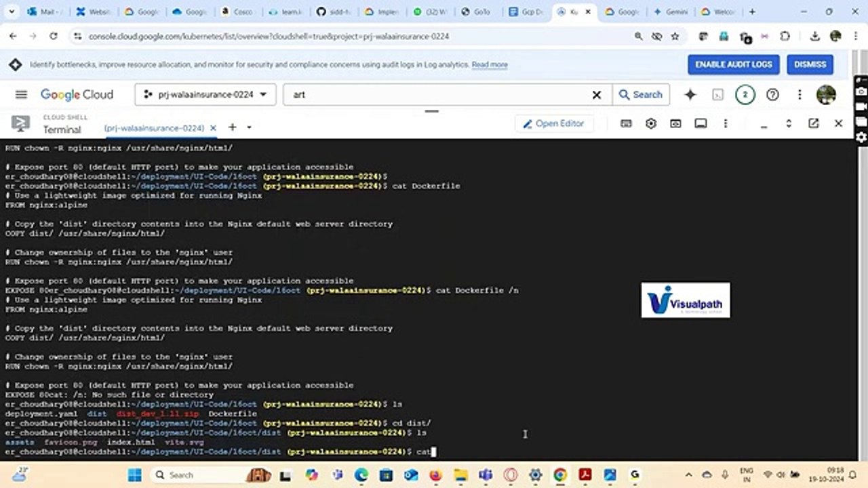
Task: Click the Cloud Shell web preview icon
Action: coord(676,124)
